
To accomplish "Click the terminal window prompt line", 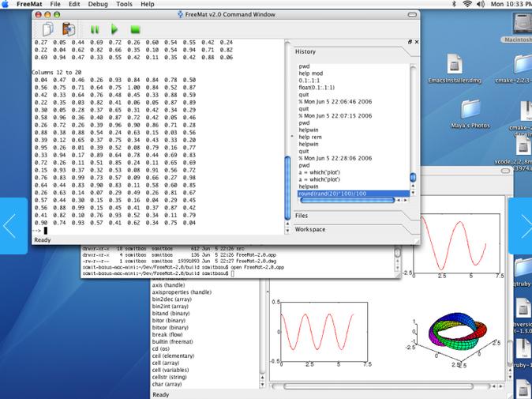I will coord(158,273).
